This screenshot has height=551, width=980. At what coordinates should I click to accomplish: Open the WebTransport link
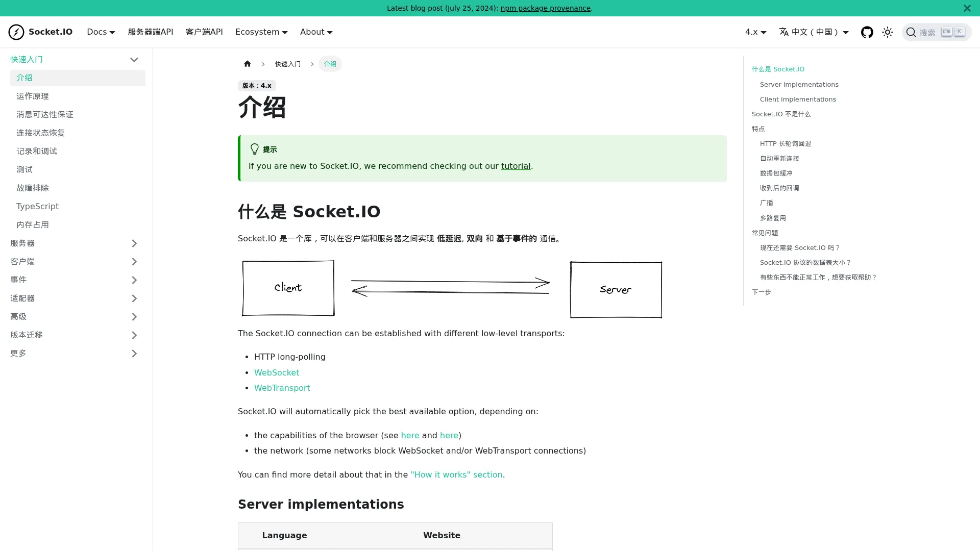click(x=282, y=388)
